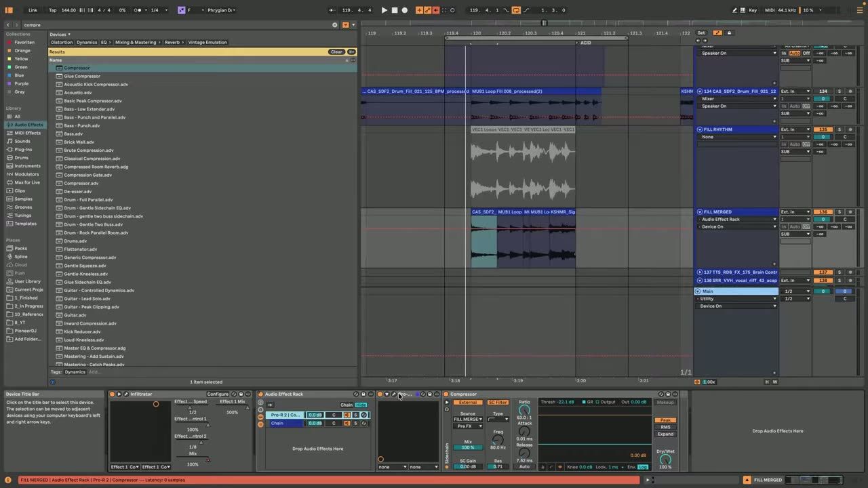Select Acoustic Kick Compressor.adv preset
The width and height of the screenshot is (868, 488).
(96, 84)
